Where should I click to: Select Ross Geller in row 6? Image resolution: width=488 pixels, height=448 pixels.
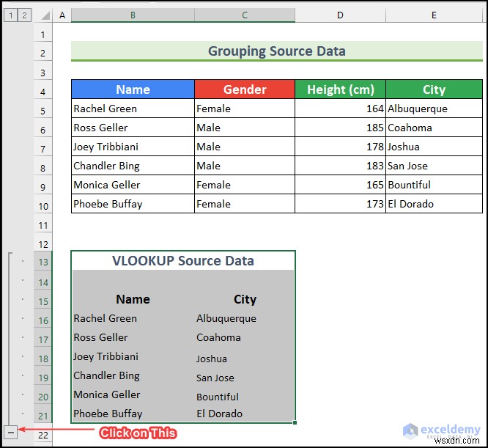pyautogui.click(x=133, y=128)
